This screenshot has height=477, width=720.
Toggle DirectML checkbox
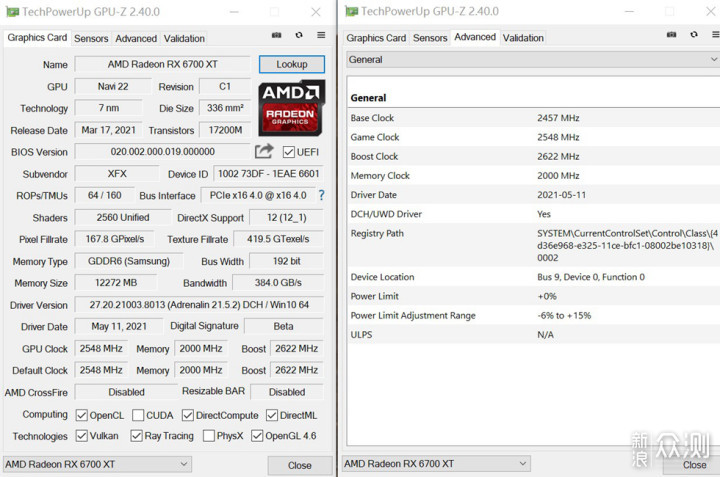click(272, 415)
